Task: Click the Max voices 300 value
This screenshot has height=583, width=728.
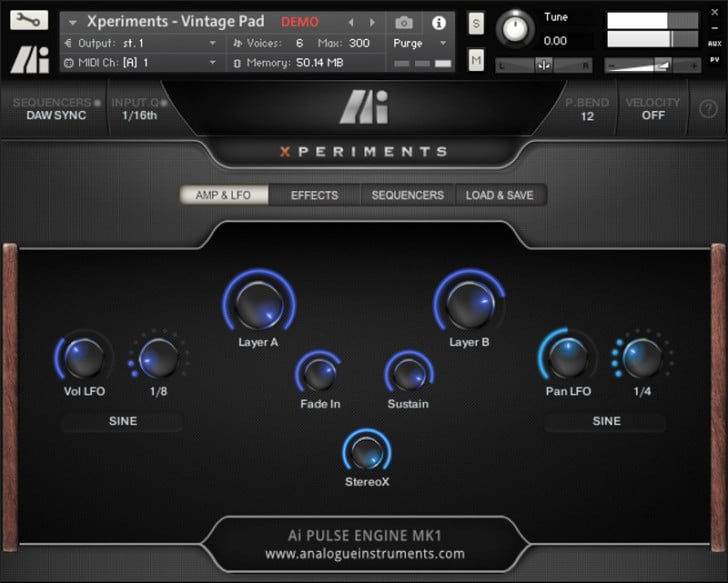Action: point(359,43)
